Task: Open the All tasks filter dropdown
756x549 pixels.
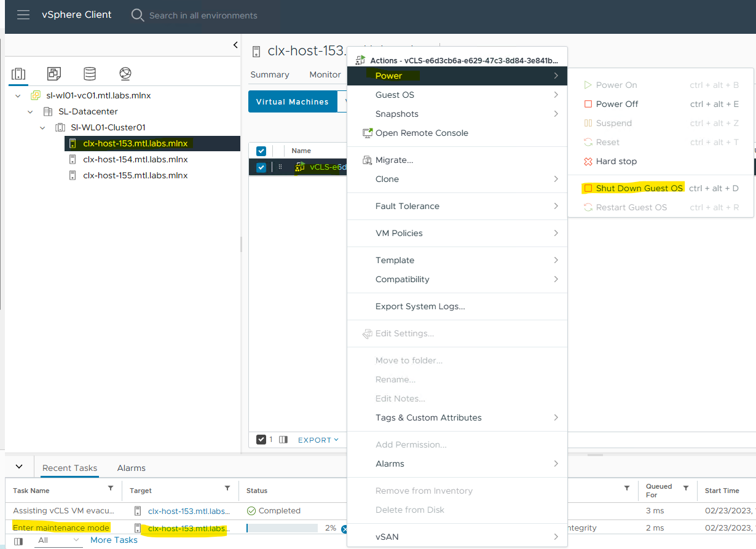Action: pos(58,540)
